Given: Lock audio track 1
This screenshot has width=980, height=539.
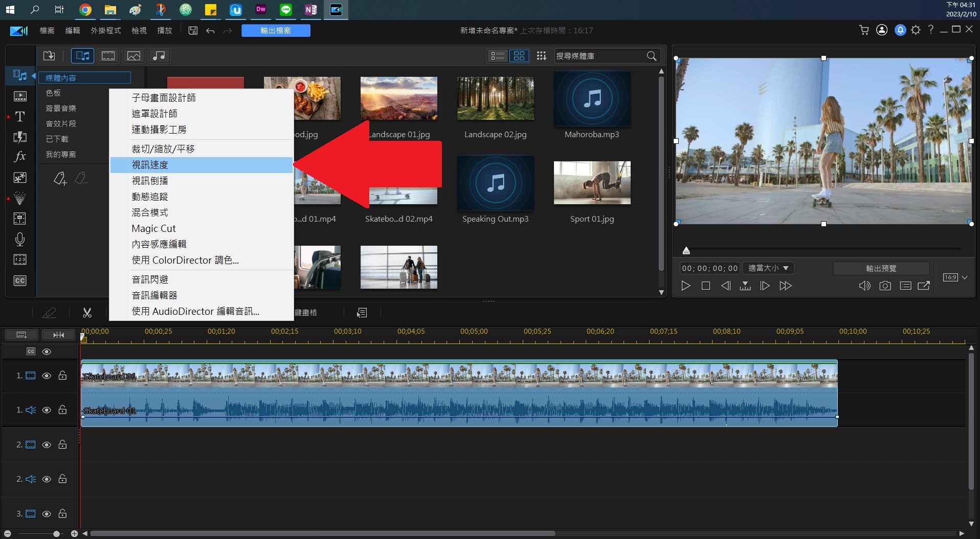Looking at the screenshot, I should (x=62, y=410).
